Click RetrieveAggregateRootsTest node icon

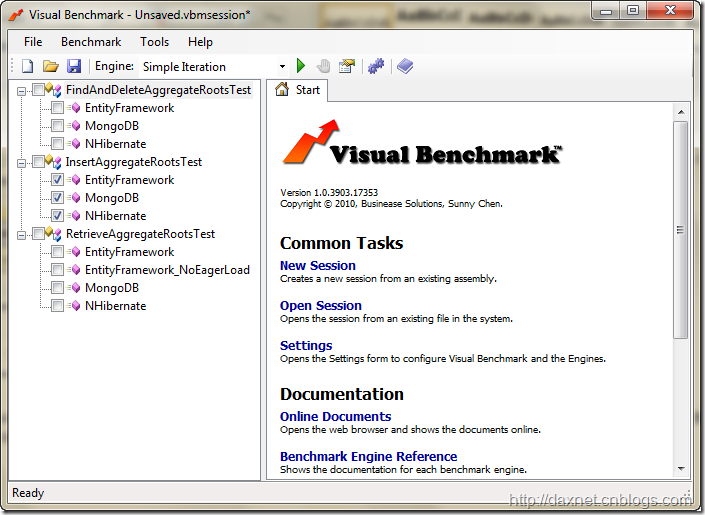[x=54, y=234]
